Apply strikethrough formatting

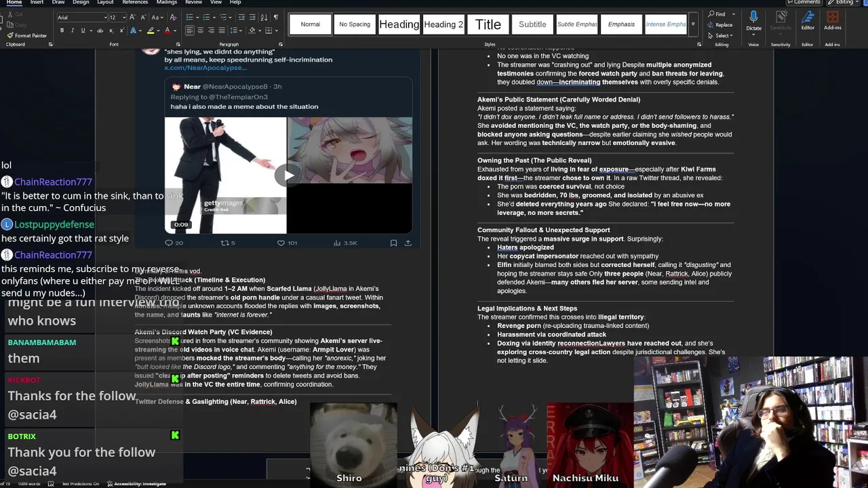(x=100, y=30)
